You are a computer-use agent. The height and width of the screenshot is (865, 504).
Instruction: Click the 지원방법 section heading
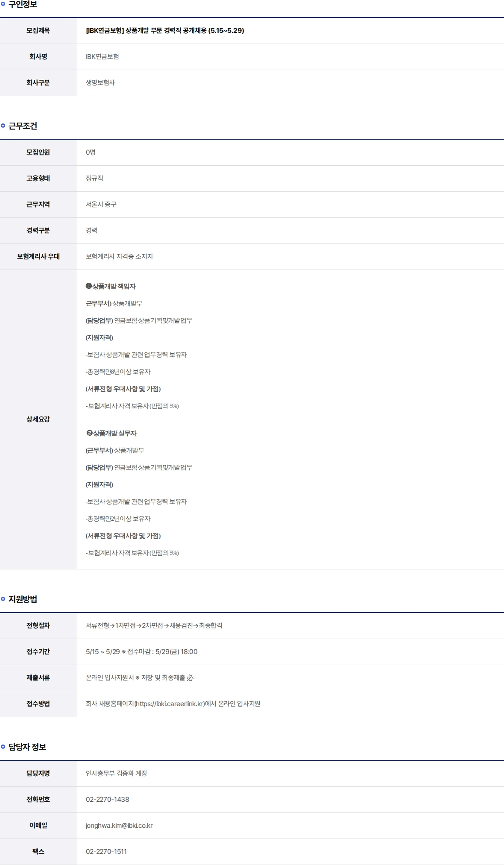(23, 599)
